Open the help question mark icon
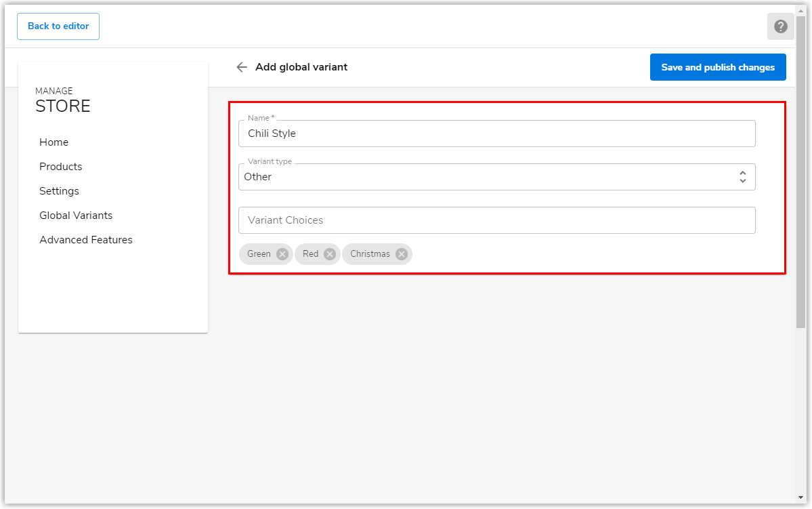812x509 pixels. coord(780,26)
